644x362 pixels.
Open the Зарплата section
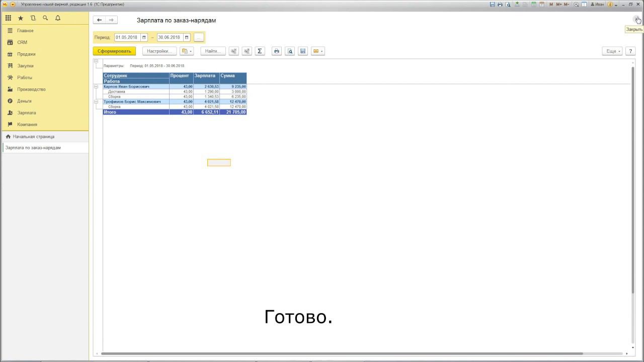click(x=45, y=113)
